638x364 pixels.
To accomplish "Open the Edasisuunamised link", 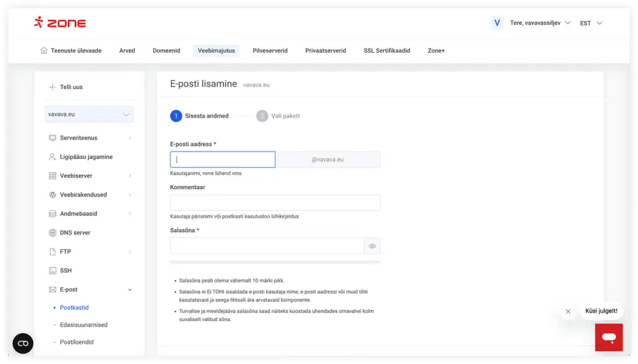I will click(x=83, y=325).
